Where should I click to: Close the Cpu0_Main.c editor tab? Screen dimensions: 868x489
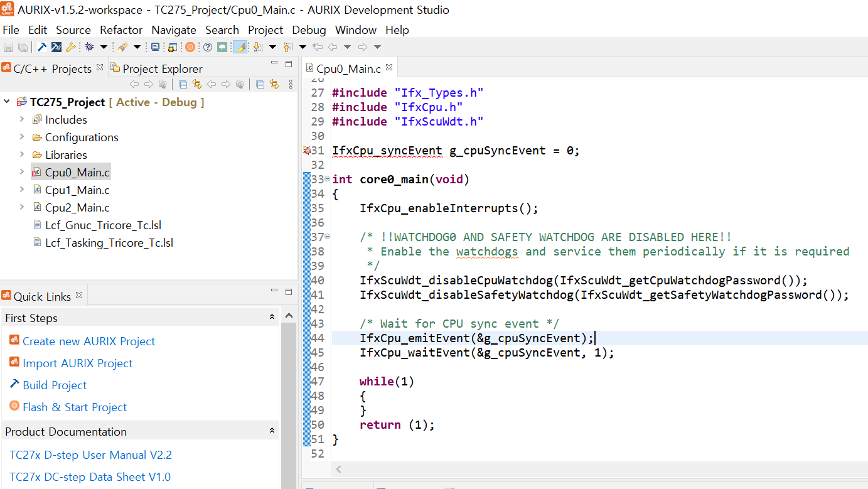(389, 67)
